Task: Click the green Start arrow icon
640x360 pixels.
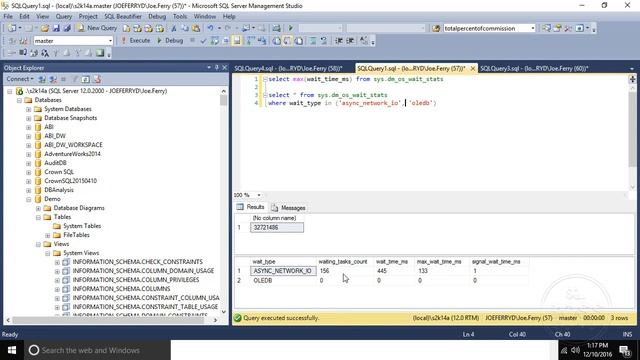Action: coord(291,28)
